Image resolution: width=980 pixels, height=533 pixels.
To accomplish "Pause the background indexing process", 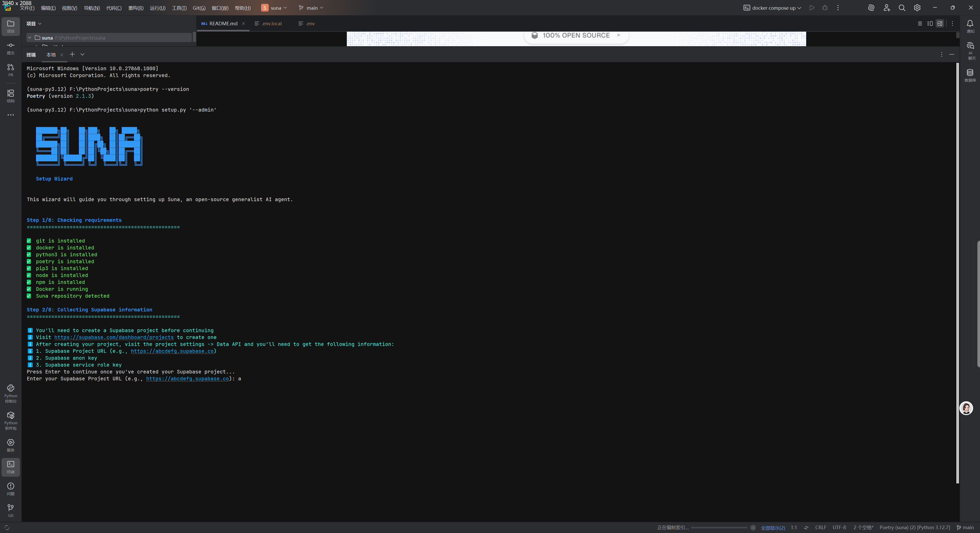I will click(x=753, y=527).
